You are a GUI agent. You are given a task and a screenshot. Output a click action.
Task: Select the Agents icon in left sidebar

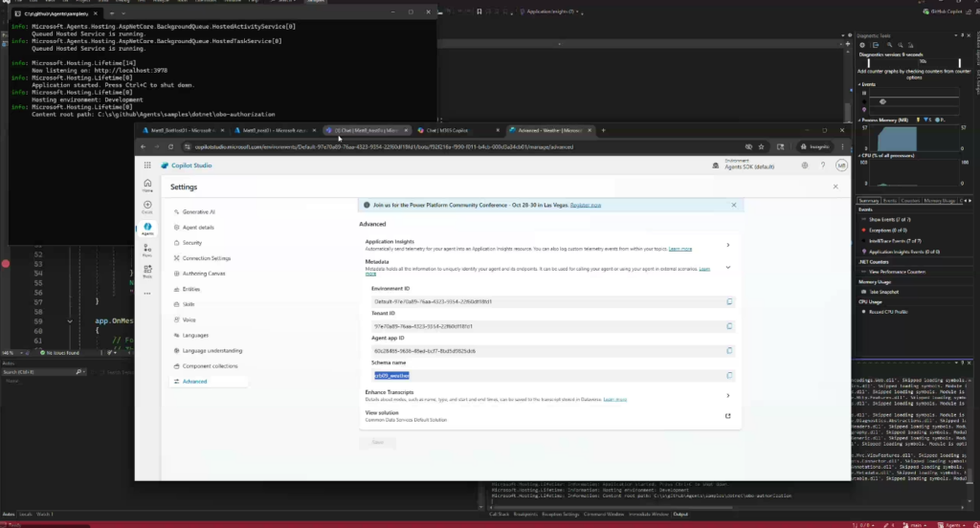(147, 229)
